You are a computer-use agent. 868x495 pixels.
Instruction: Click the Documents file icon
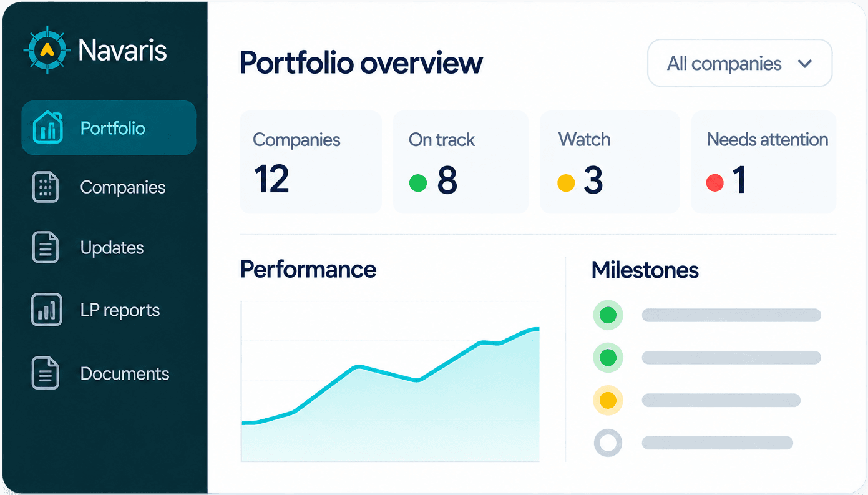coord(46,373)
